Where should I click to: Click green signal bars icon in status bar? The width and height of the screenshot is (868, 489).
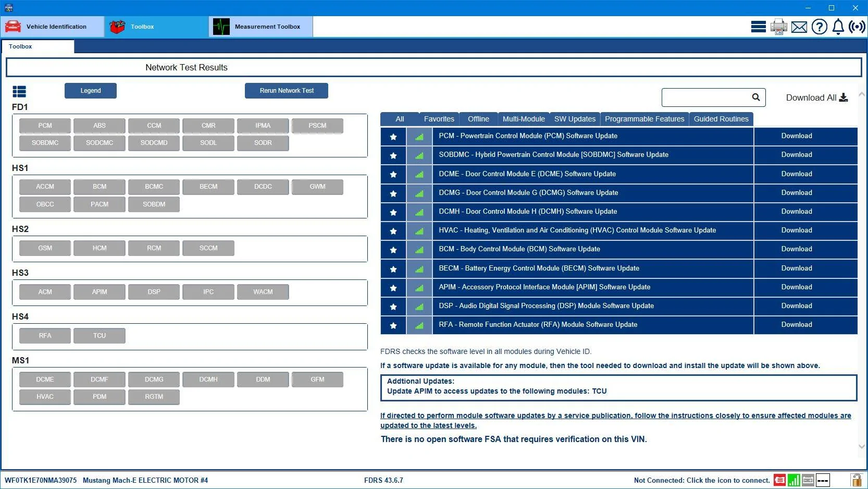point(793,480)
